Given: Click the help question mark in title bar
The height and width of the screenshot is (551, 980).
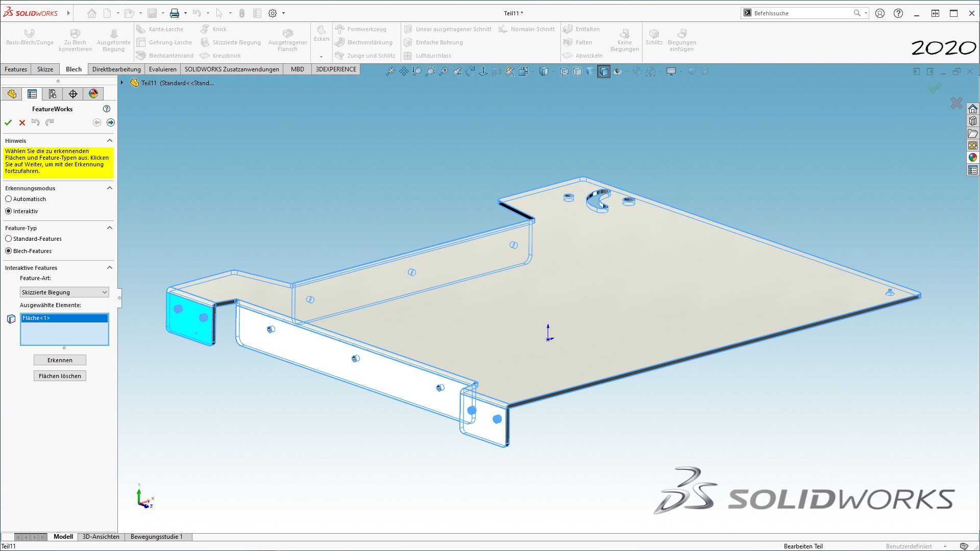Looking at the screenshot, I should pos(898,13).
